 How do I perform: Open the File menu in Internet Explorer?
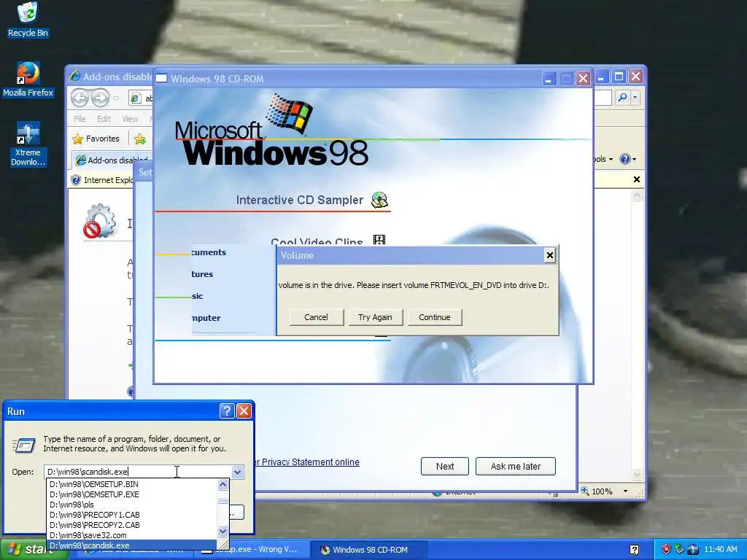[x=80, y=119]
